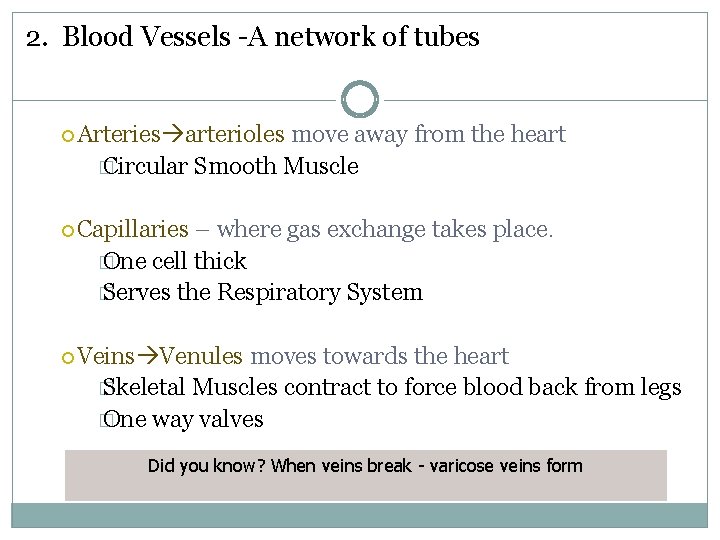Click the arrow between Veins and Venules
720x540 pixels.
tap(147, 356)
